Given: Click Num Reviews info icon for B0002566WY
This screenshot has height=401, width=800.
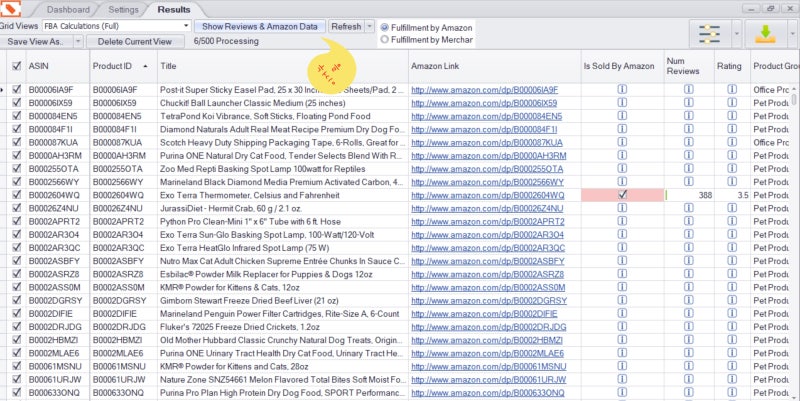Looking at the screenshot, I should pos(688,181).
